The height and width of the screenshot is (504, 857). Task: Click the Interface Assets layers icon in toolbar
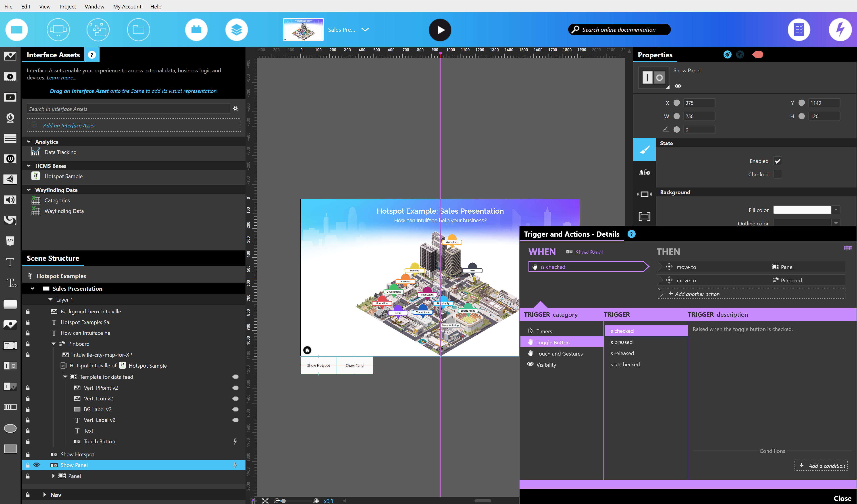click(x=236, y=30)
